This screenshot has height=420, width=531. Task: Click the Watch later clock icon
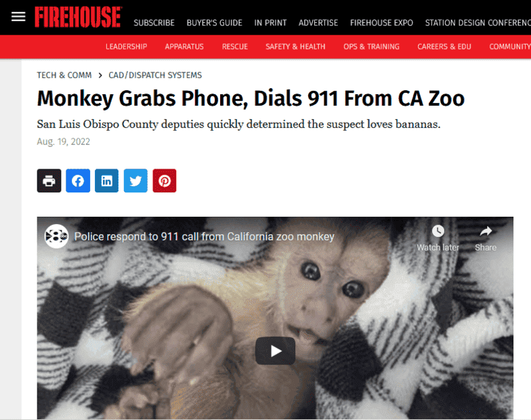pyautogui.click(x=438, y=232)
